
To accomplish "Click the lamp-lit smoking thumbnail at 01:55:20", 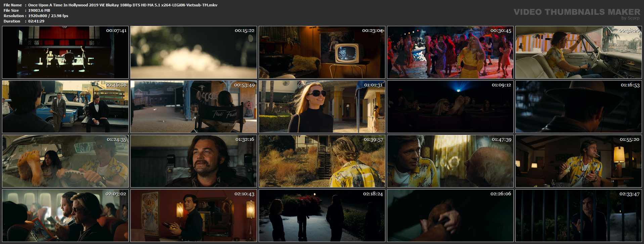I will (x=579, y=161).
